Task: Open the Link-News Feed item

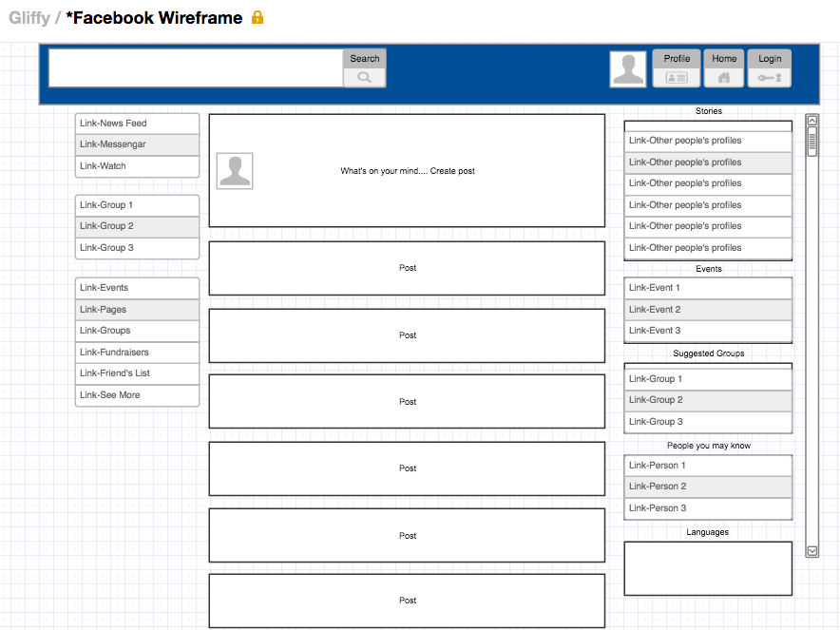Action: (x=137, y=124)
